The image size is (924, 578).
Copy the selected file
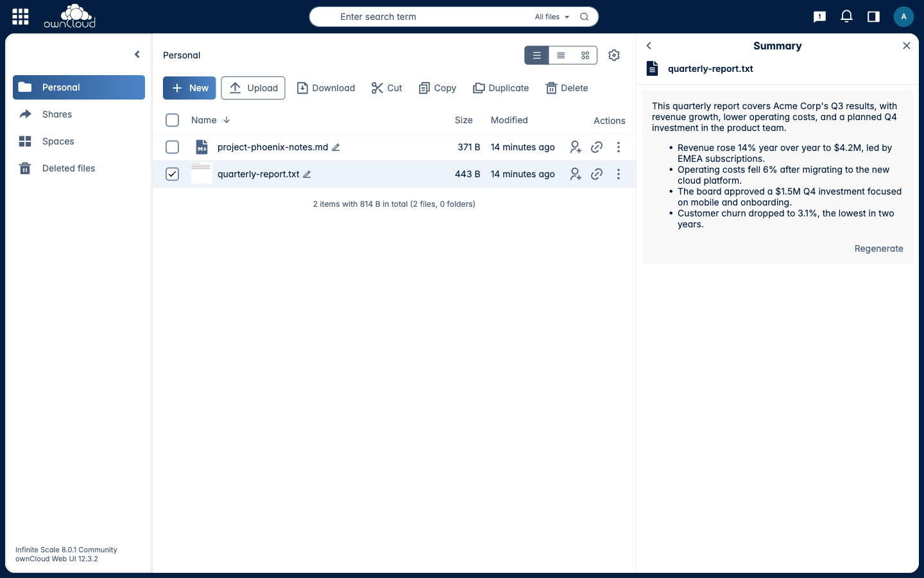click(438, 88)
